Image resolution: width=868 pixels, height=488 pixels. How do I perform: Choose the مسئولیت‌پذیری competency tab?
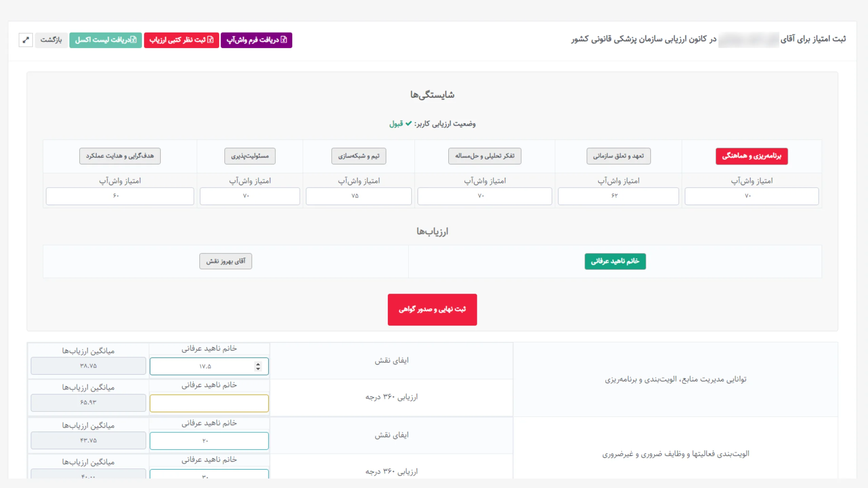click(x=250, y=156)
